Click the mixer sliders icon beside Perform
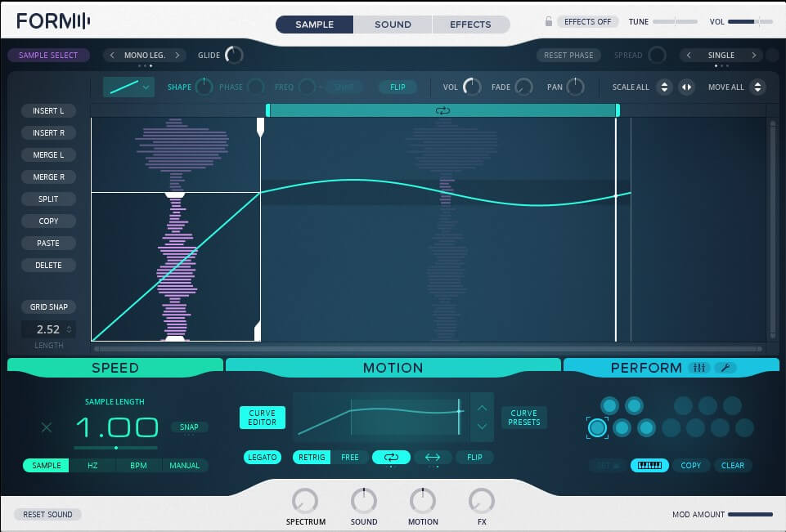This screenshot has width=786, height=532. click(699, 368)
